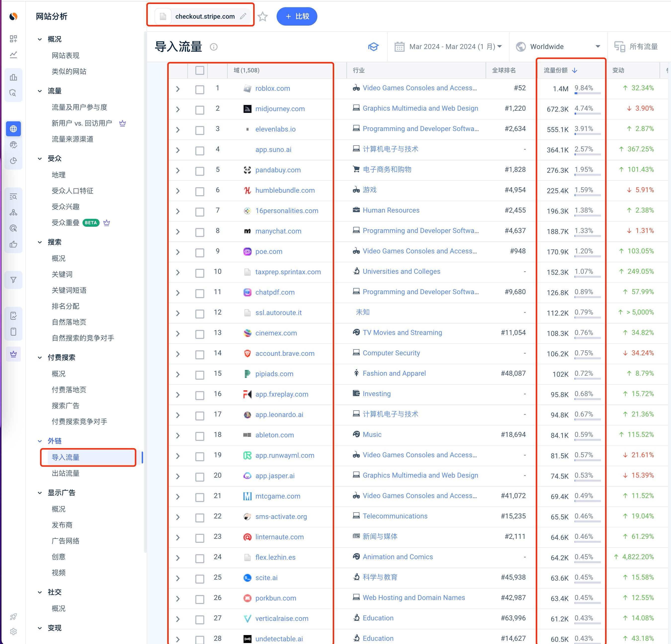Click the 比较 compare button
This screenshot has width=671, height=644.
coord(297,16)
